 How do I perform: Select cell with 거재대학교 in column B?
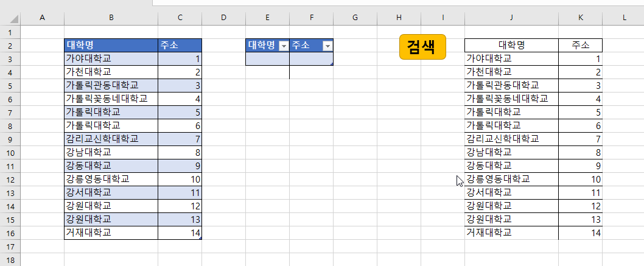(111, 233)
